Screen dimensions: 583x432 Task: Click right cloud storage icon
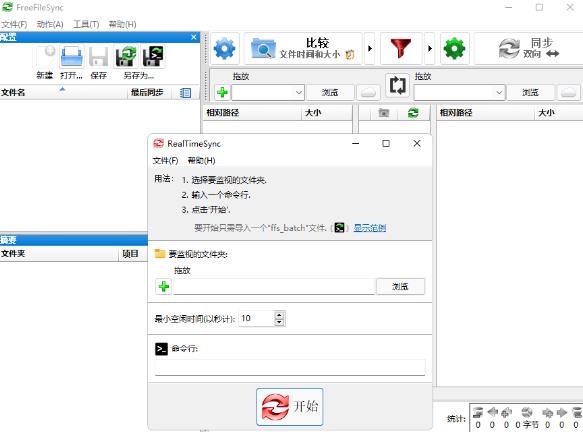click(568, 92)
